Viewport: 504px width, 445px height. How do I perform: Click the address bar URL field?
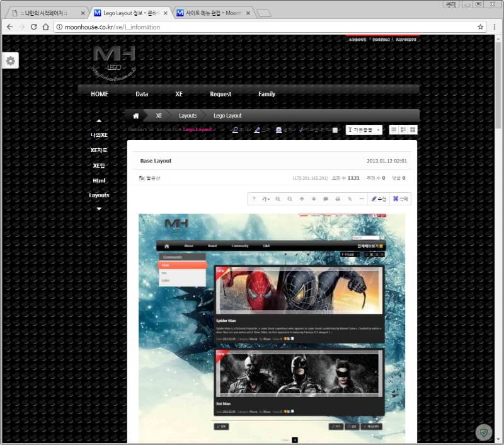270,27
